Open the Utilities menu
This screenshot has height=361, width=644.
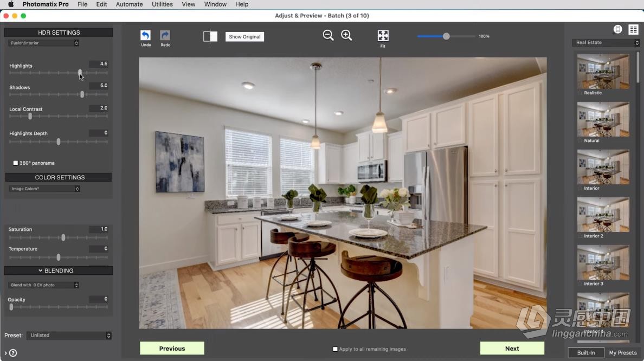162,4
